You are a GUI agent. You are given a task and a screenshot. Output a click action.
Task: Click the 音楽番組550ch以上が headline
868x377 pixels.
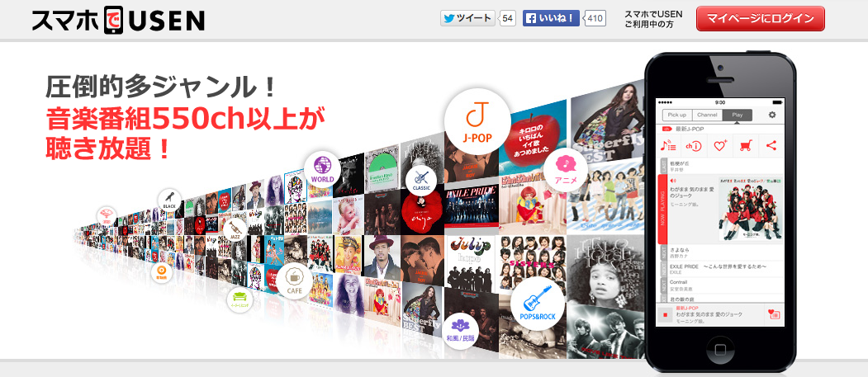click(185, 119)
